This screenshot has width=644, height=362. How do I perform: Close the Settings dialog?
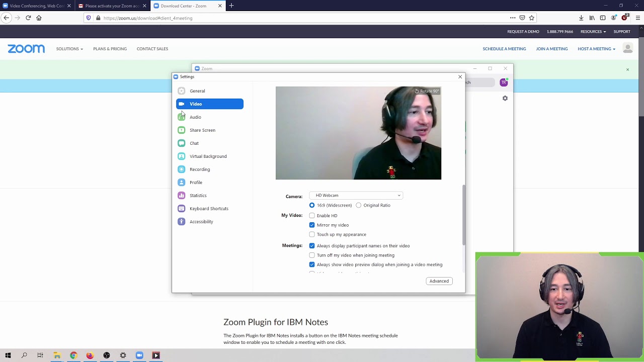(460, 77)
